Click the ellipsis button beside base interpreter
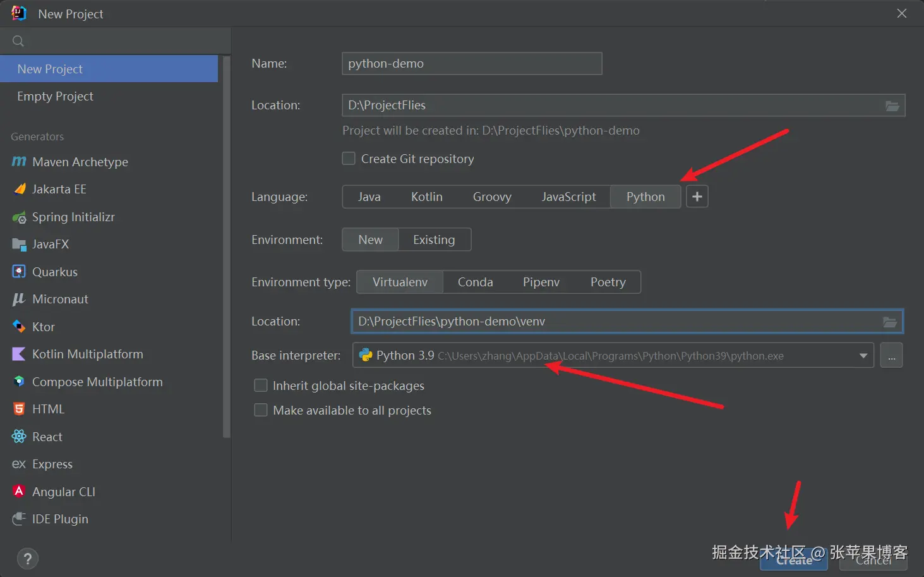924x577 pixels. click(x=891, y=355)
